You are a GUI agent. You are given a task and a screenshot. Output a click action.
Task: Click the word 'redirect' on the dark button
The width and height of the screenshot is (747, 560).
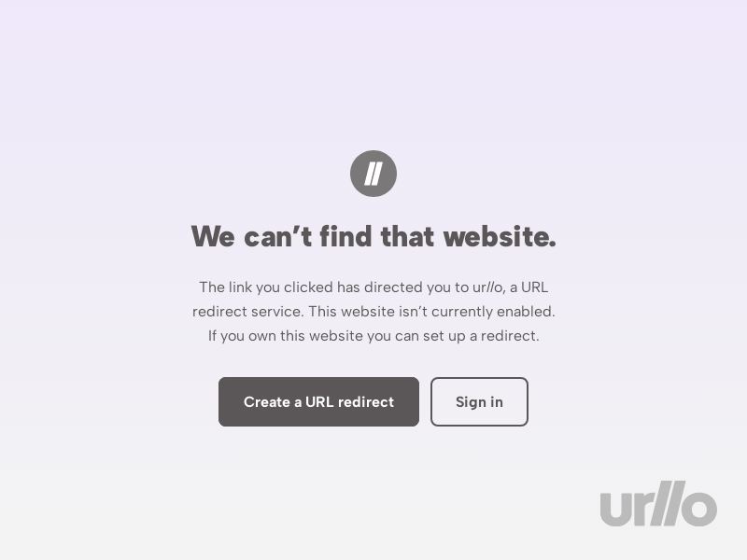[366, 402]
